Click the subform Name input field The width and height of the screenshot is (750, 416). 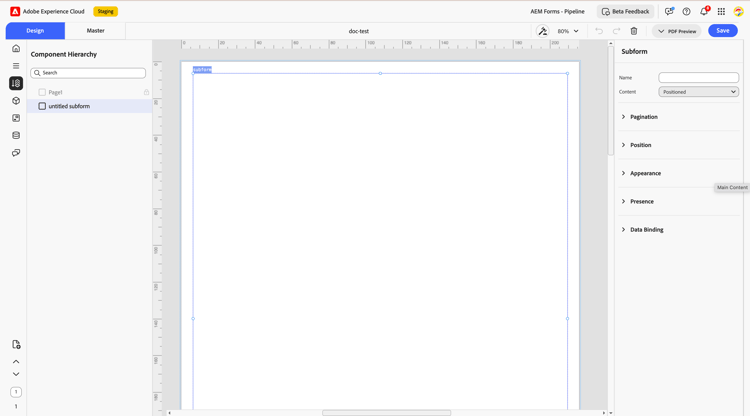click(x=698, y=77)
